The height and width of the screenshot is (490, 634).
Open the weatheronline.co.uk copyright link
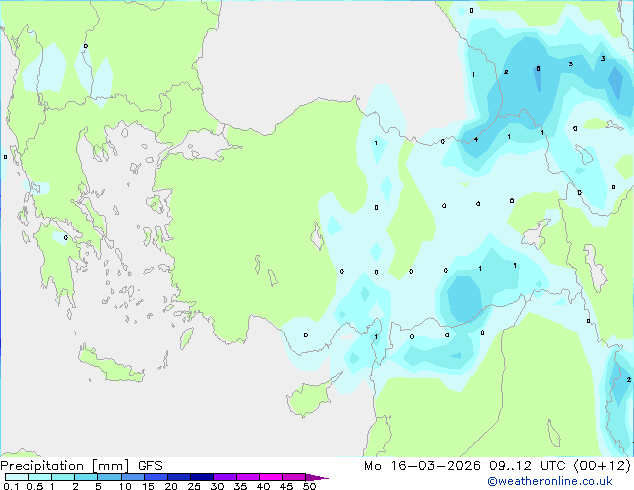550,481
